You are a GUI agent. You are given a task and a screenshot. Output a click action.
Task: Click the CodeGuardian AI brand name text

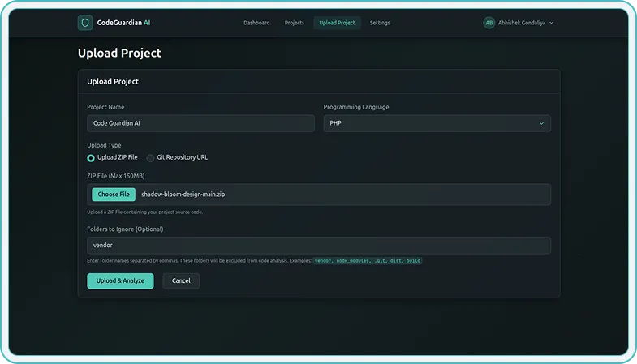click(123, 23)
